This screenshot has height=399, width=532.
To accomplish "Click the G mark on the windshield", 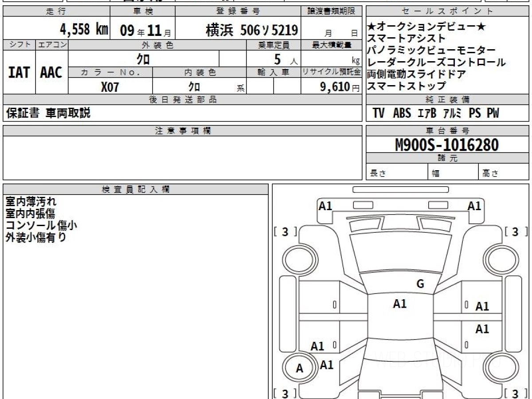I will click(420, 284).
